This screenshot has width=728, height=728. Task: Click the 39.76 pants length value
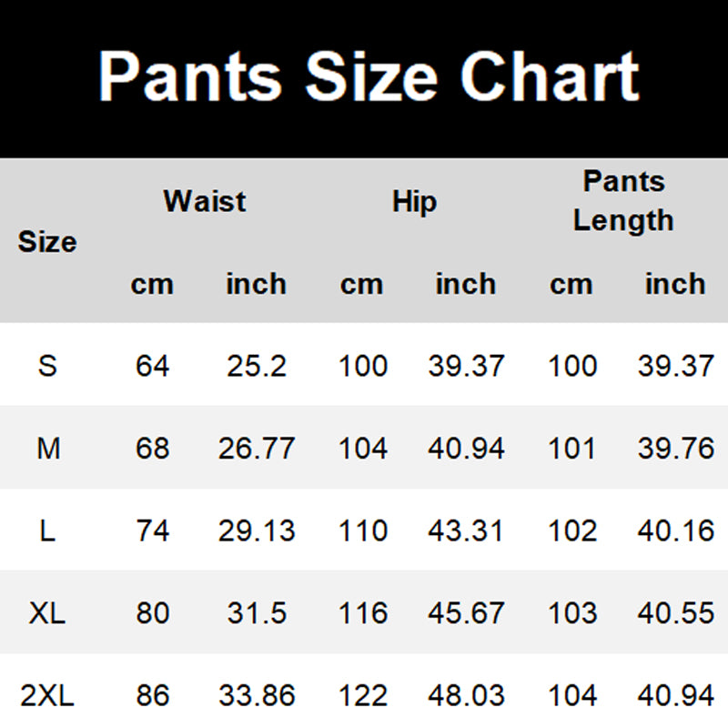tap(675, 449)
